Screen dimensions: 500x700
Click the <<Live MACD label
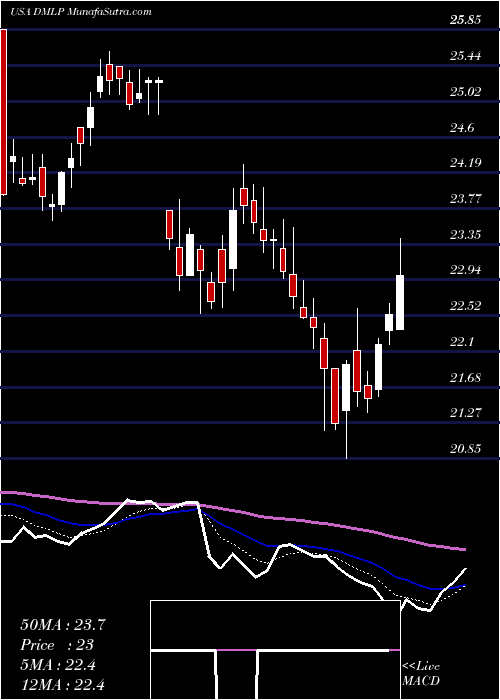click(421, 674)
